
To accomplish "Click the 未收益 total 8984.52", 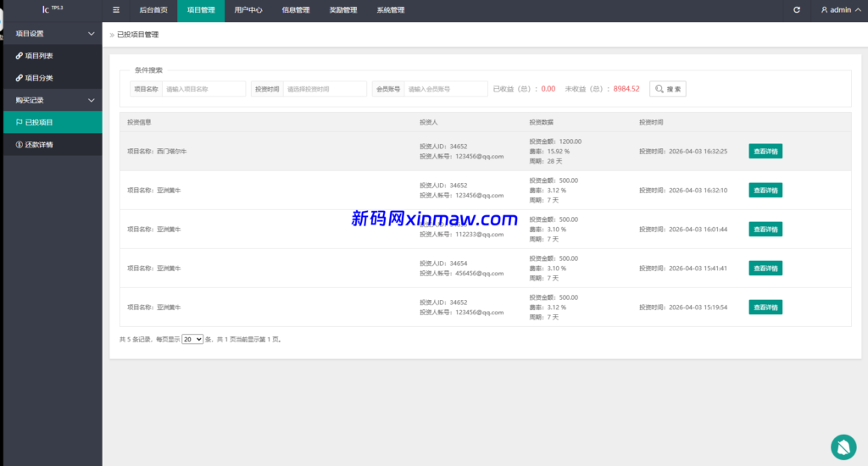I will pos(626,89).
